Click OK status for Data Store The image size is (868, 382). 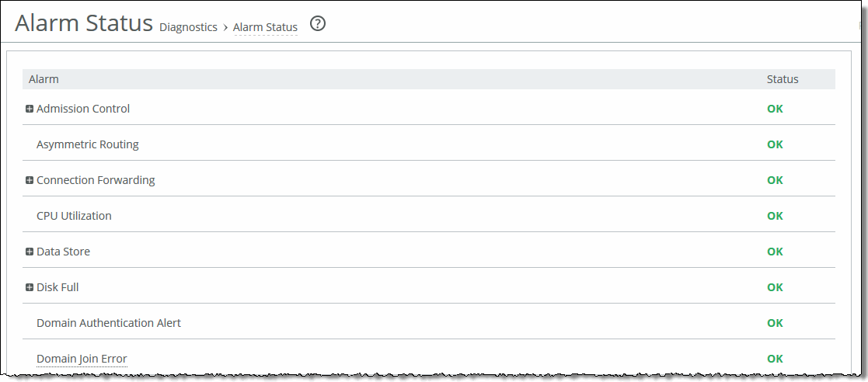pos(775,252)
